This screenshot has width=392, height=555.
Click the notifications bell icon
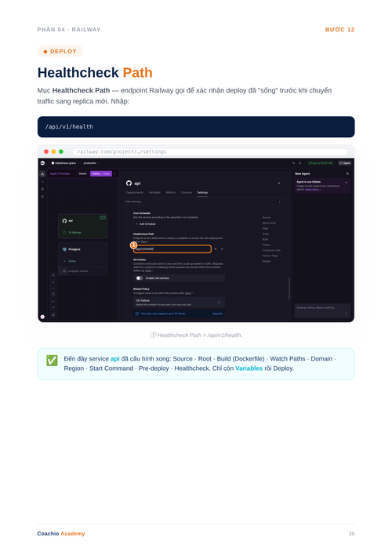point(300,163)
